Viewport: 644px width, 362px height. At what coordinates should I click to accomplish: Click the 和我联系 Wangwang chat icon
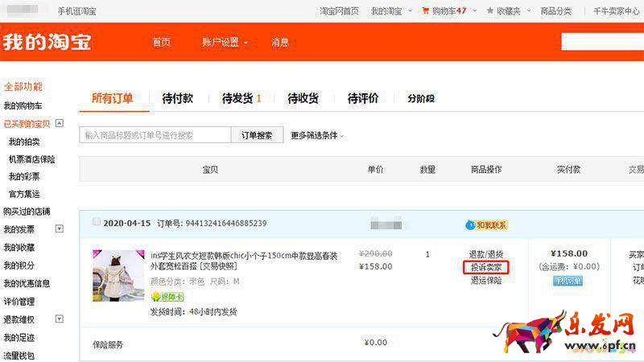tap(491, 224)
